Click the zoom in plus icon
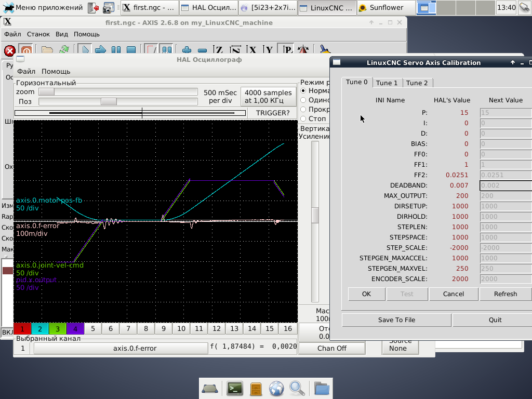 pos(187,50)
